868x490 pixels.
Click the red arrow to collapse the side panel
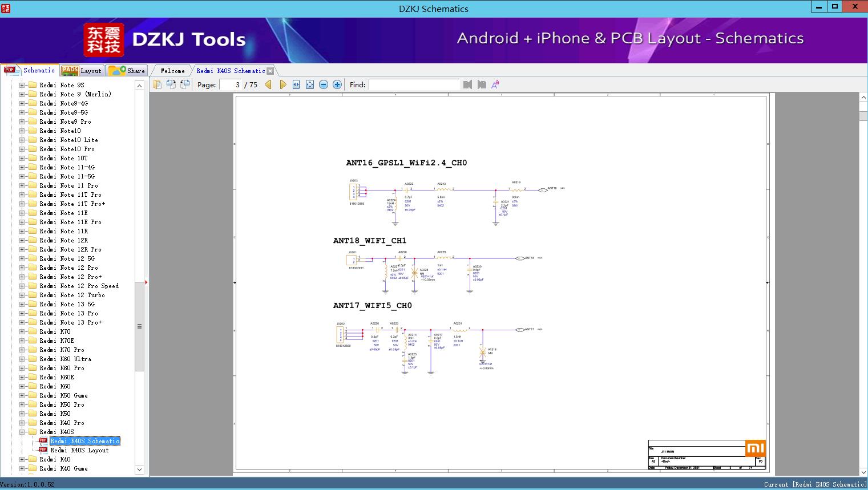pos(147,282)
